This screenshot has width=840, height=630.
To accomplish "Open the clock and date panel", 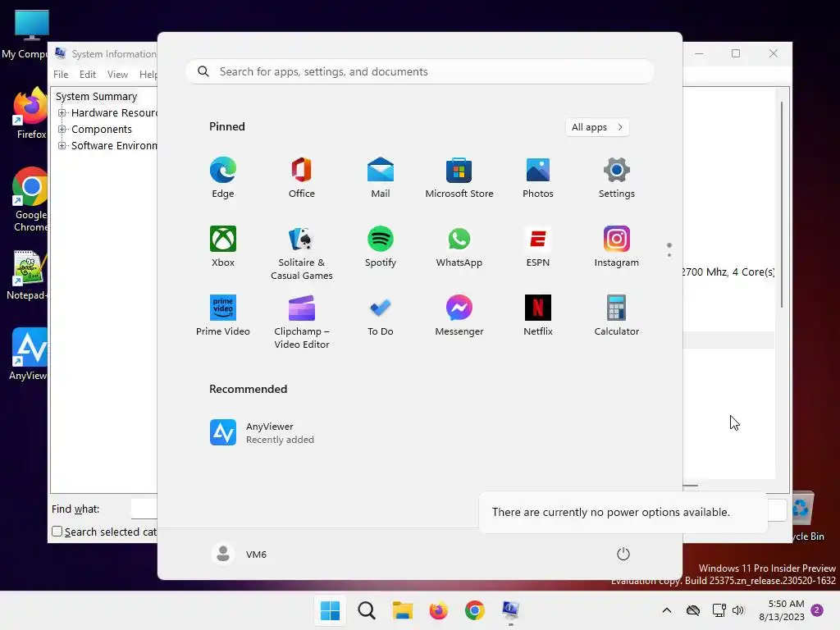I will [782, 610].
